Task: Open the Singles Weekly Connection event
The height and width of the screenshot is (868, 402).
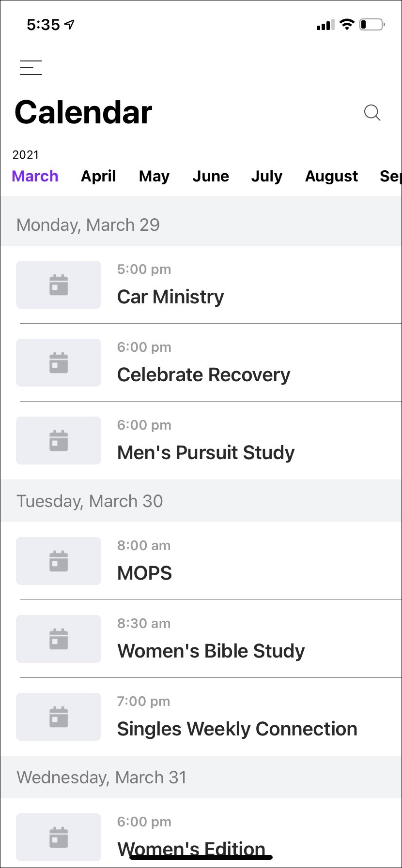Action: (x=237, y=729)
